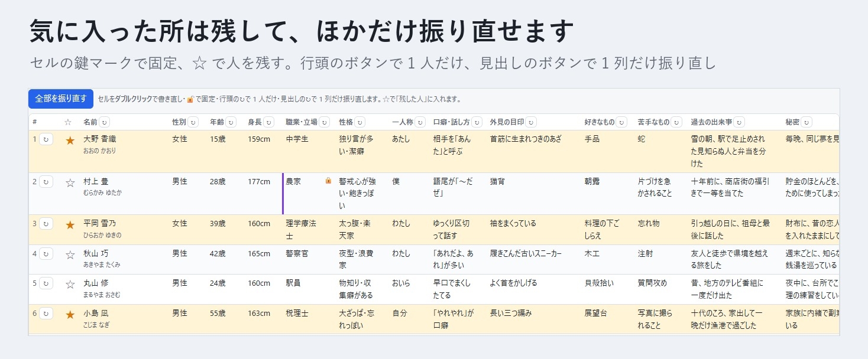Screen dimensions: 868x359
Task: Reroll the 口癖·話し方 column
Action: point(477,122)
